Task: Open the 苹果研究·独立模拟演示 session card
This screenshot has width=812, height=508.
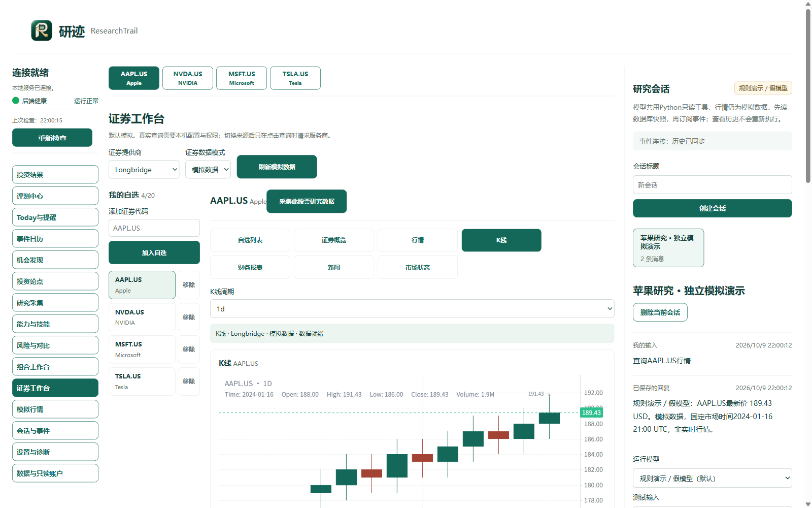Action: (x=668, y=248)
